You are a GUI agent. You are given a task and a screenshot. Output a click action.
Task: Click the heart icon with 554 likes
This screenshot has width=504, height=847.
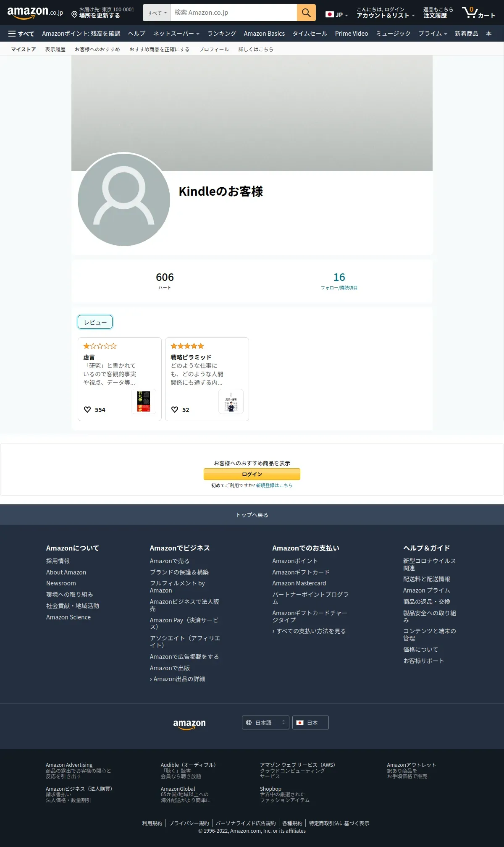pyautogui.click(x=87, y=409)
